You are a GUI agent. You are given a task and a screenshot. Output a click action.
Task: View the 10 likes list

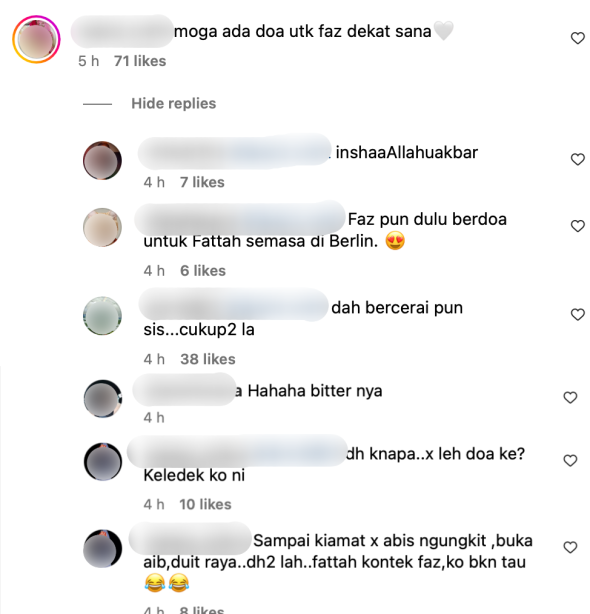tap(205, 504)
